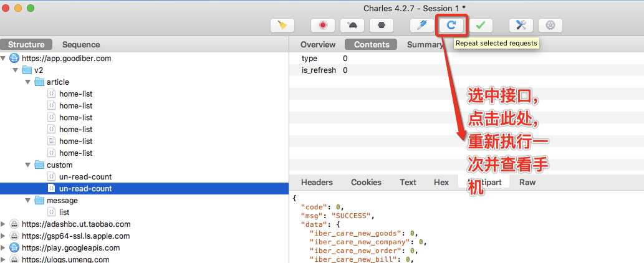Open Tools with the wrench icon
This screenshot has height=263, width=644.
click(521, 26)
